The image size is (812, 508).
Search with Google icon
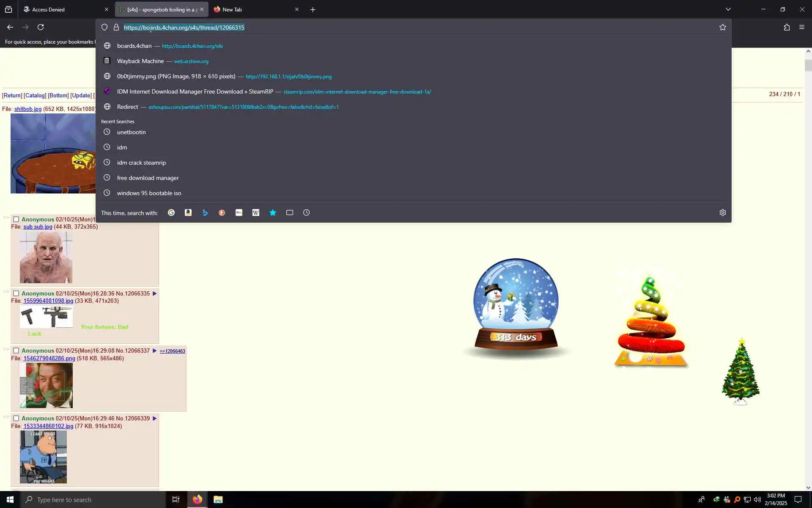click(x=171, y=213)
